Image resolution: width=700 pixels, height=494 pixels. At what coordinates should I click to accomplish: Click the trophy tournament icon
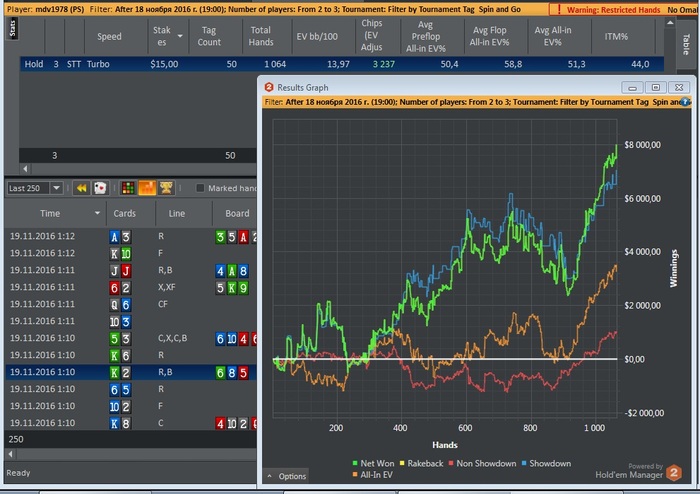(166, 188)
